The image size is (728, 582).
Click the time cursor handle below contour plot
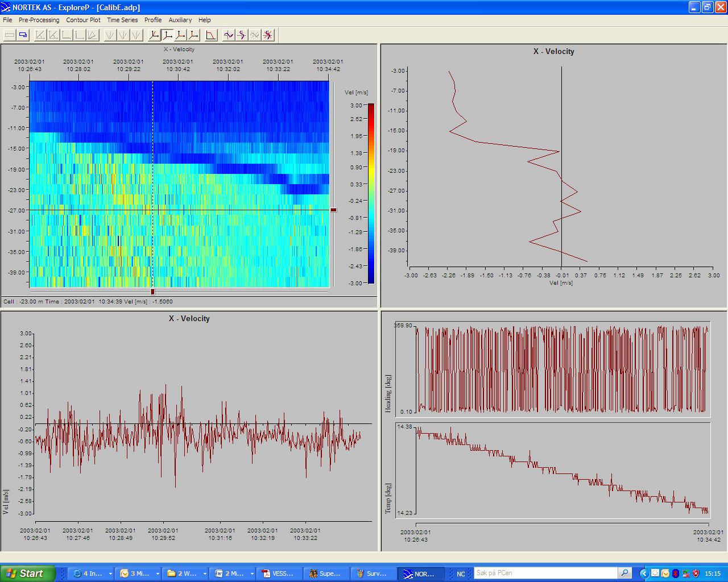[x=152, y=292]
